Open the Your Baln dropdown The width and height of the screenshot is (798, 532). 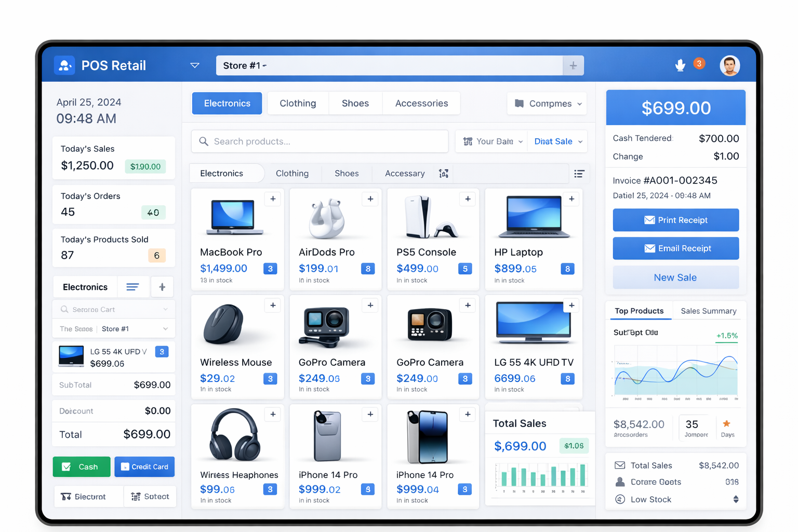(493, 141)
